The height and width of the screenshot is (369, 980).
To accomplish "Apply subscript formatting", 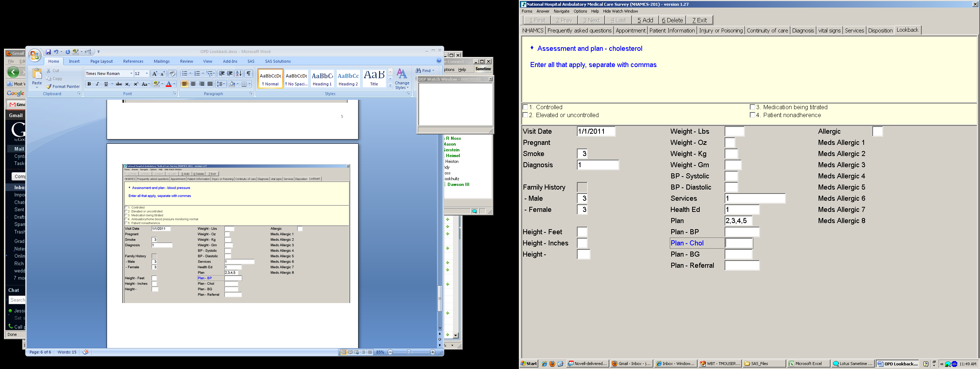I will (128, 84).
